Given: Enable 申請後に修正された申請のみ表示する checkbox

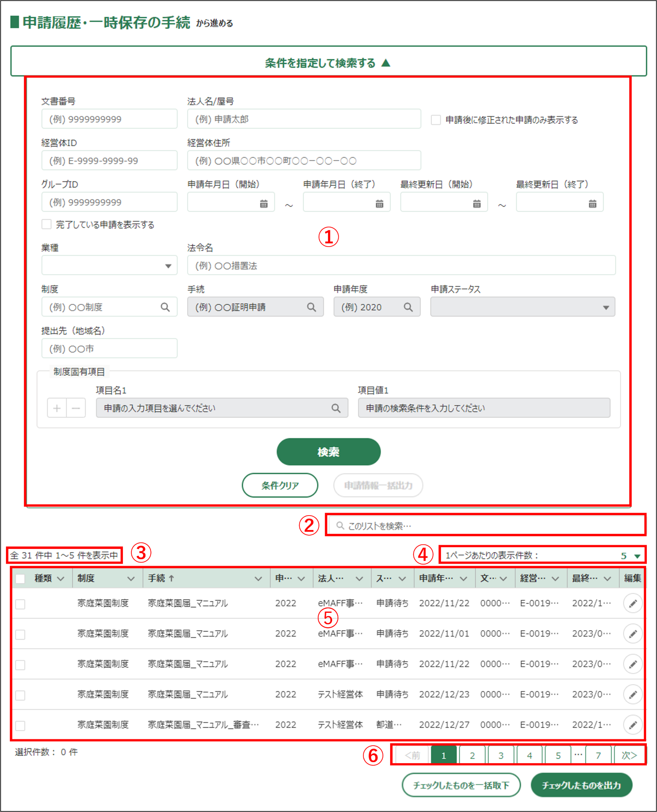Looking at the screenshot, I should point(436,120).
